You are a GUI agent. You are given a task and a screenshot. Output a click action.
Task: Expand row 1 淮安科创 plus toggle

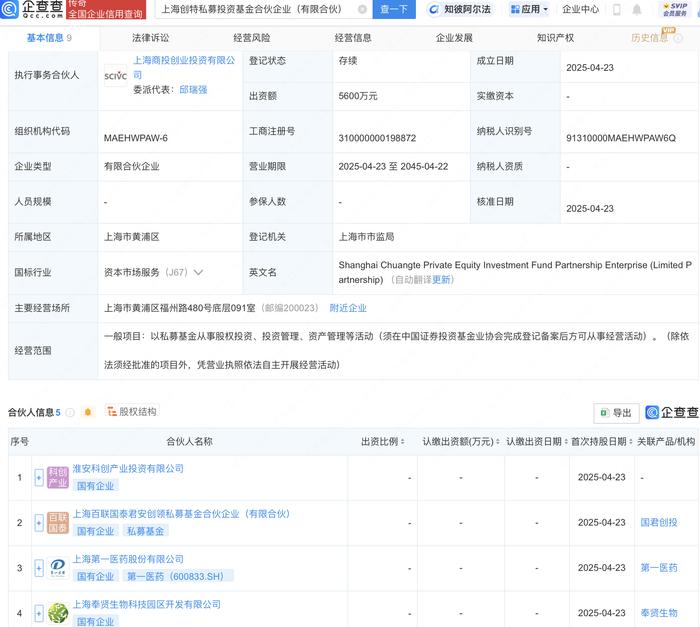39,478
